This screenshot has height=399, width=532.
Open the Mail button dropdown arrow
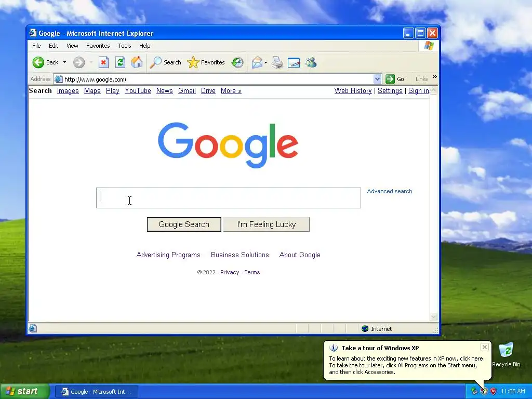pos(265,62)
